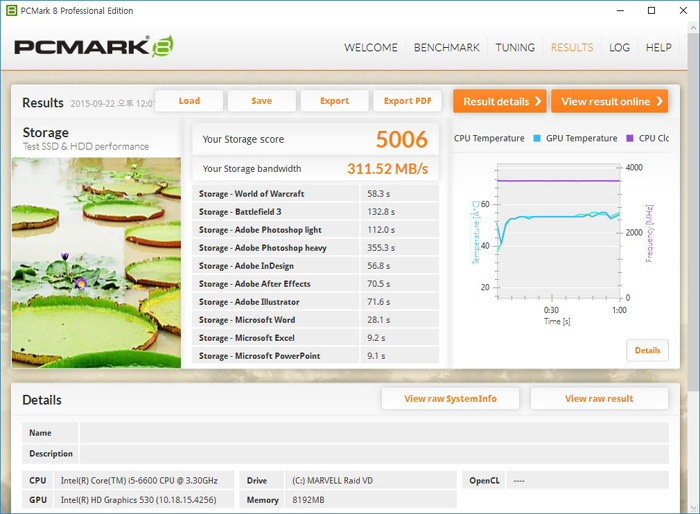Select the Storage - Battlefield 3 row

pos(316,212)
